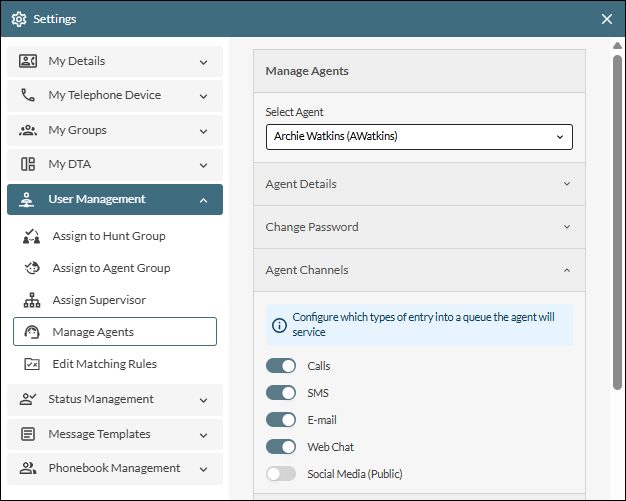626x501 pixels.
Task: Toggle the E-mail channel off
Action: coord(281,420)
